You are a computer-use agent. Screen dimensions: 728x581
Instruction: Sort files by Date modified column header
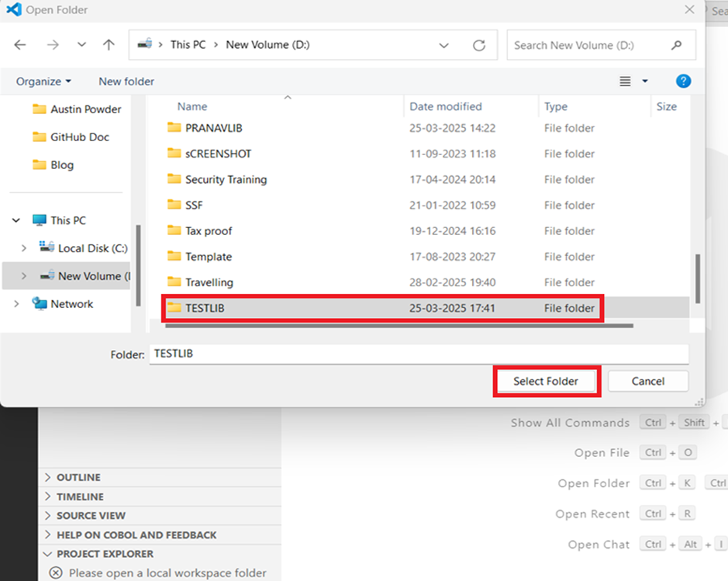[x=446, y=106]
